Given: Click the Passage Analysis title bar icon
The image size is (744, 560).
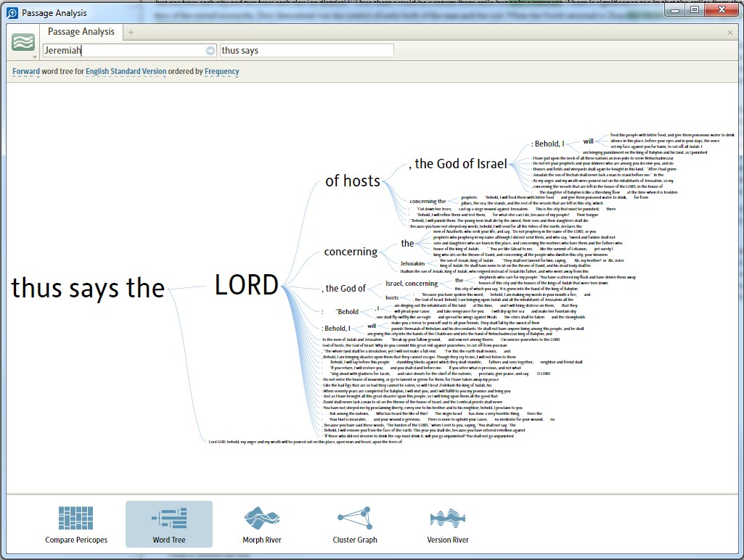Looking at the screenshot, I should pos(13,13).
